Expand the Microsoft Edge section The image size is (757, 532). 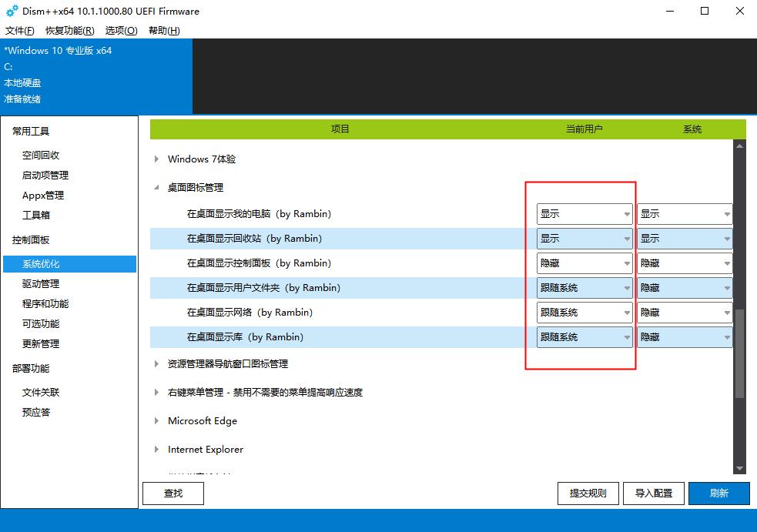tap(156, 421)
